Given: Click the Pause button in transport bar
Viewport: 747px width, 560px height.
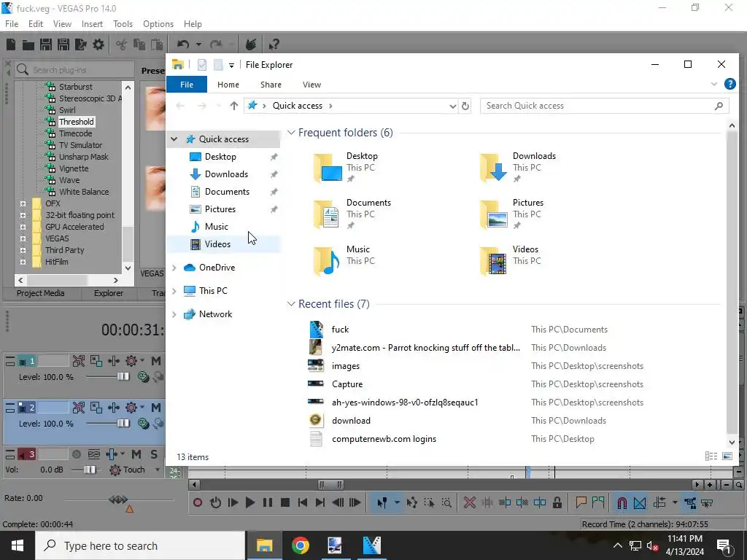Looking at the screenshot, I should coord(268,502).
